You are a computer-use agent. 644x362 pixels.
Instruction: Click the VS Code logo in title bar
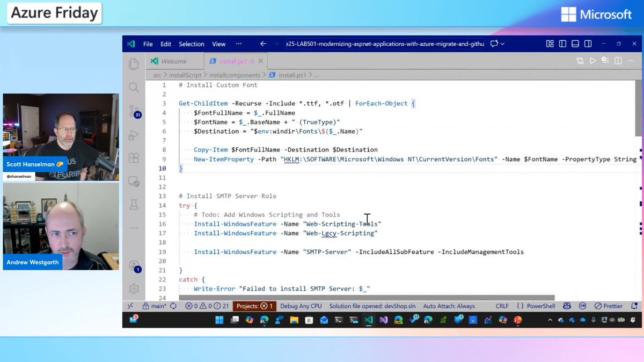[x=131, y=44]
